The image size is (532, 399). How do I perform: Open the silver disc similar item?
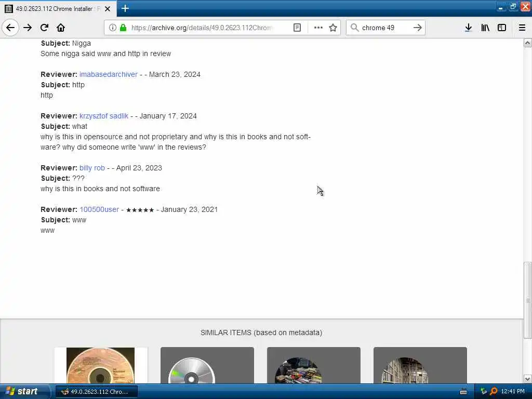point(207,365)
